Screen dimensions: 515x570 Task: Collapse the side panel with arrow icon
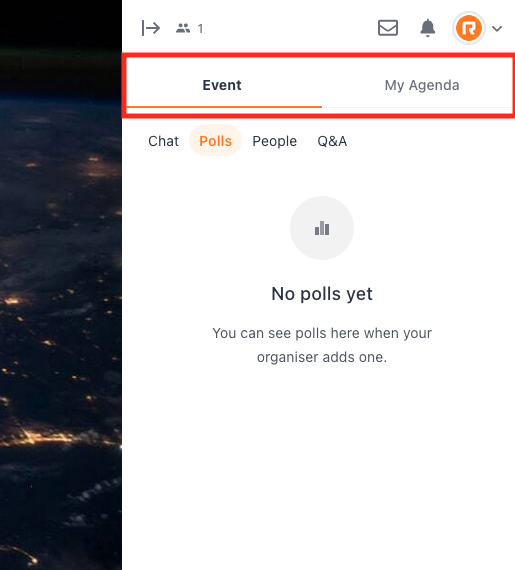(151, 28)
